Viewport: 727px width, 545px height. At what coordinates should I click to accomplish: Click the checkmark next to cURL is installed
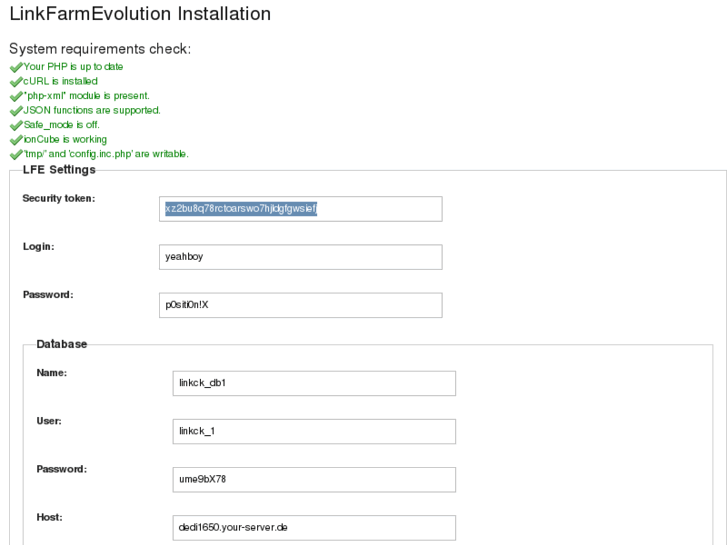(x=15, y=81)
